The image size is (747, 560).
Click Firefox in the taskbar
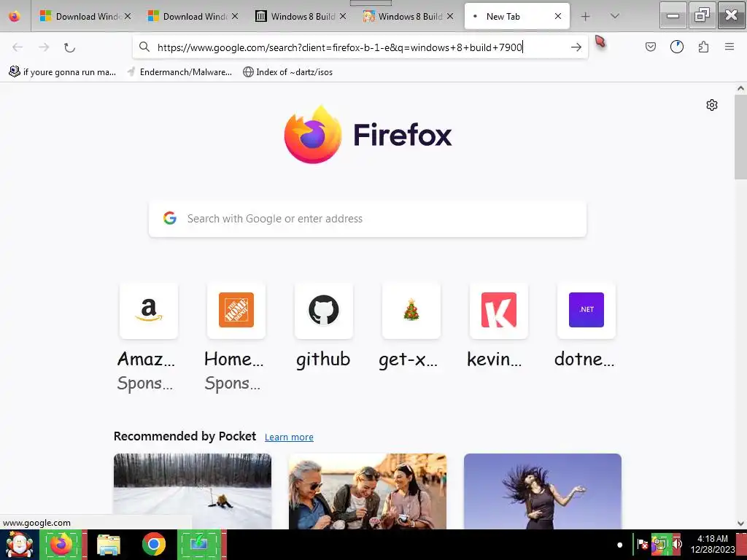[62, 545]
